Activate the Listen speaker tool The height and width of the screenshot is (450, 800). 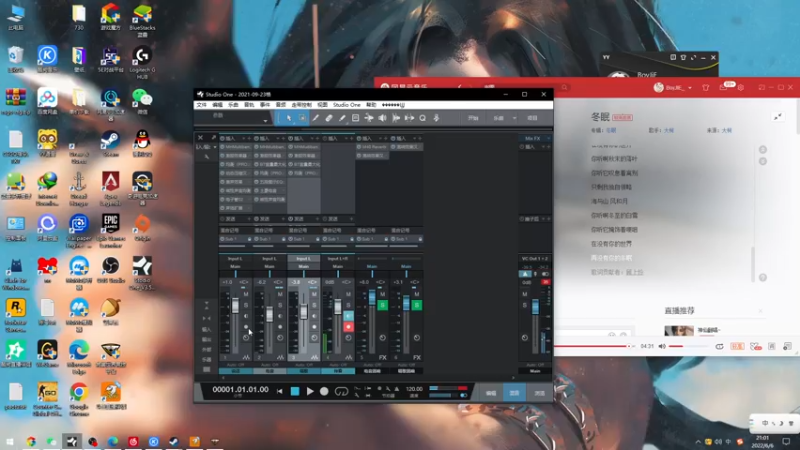point(382,118)
